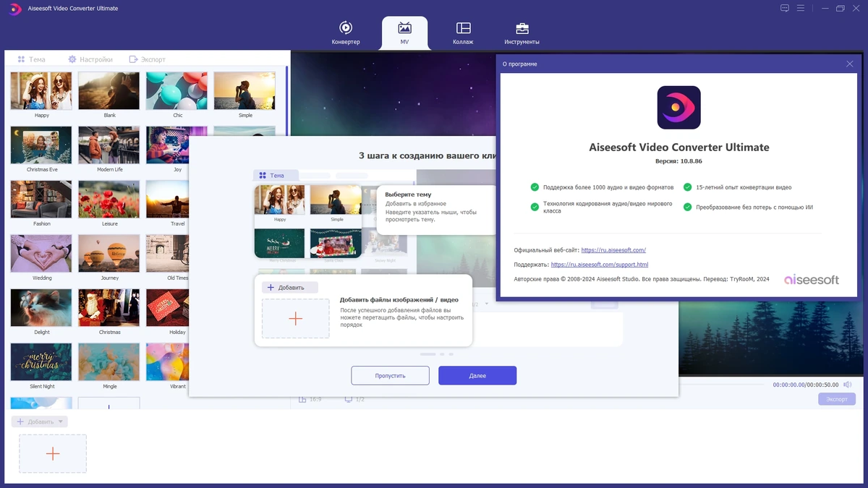Pick the Travel theme
This screenshot has width=868, height=488.
(x=168, y=199)
